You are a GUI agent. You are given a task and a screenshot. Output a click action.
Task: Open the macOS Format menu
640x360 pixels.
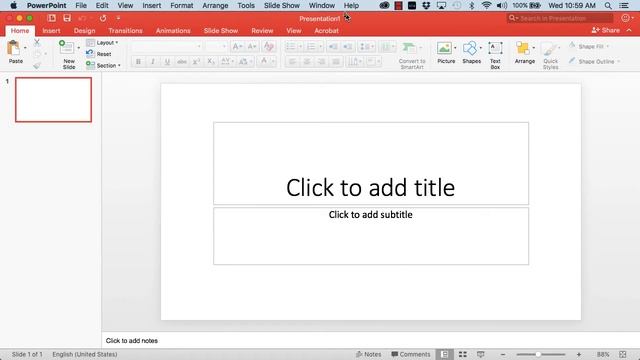[182, 6]
